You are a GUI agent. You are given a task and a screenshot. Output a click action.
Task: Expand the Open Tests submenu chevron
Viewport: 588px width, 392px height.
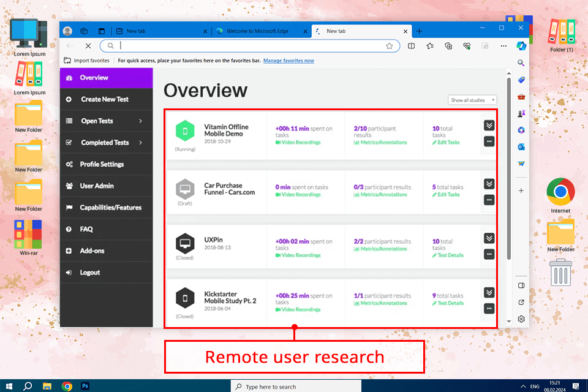[141, 121]
